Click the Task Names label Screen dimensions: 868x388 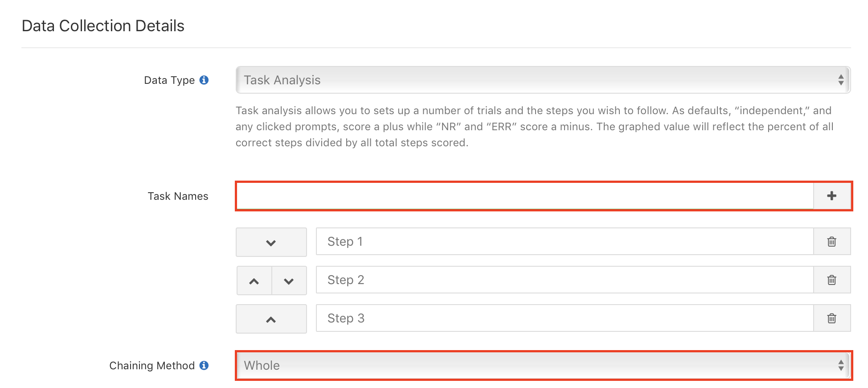(x=177, y=196)
